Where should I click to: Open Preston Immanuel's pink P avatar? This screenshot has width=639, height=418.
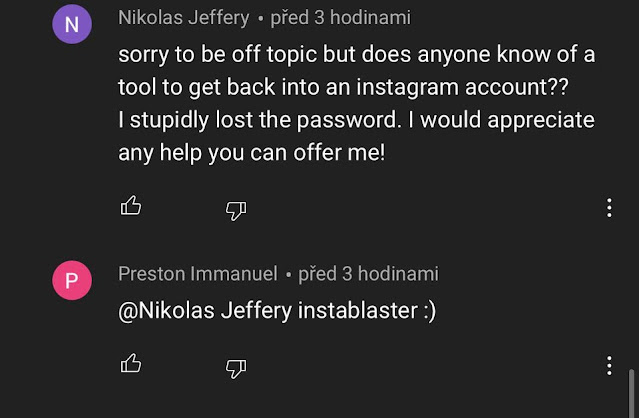(70, 281)
